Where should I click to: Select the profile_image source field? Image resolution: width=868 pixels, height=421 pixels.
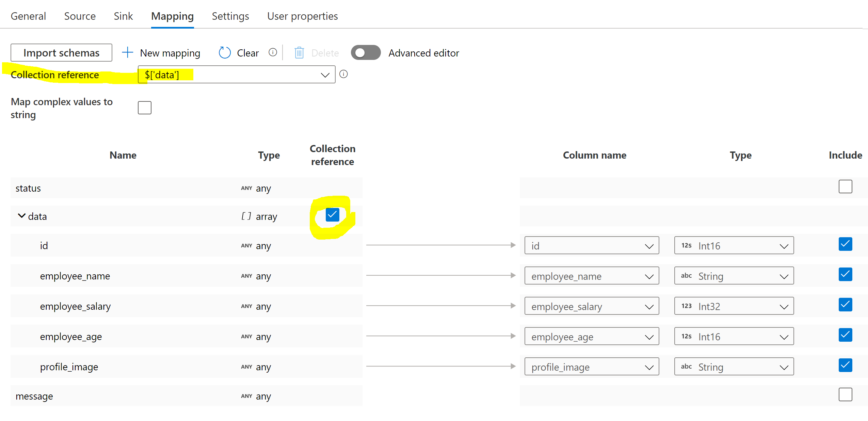[69, 367]
